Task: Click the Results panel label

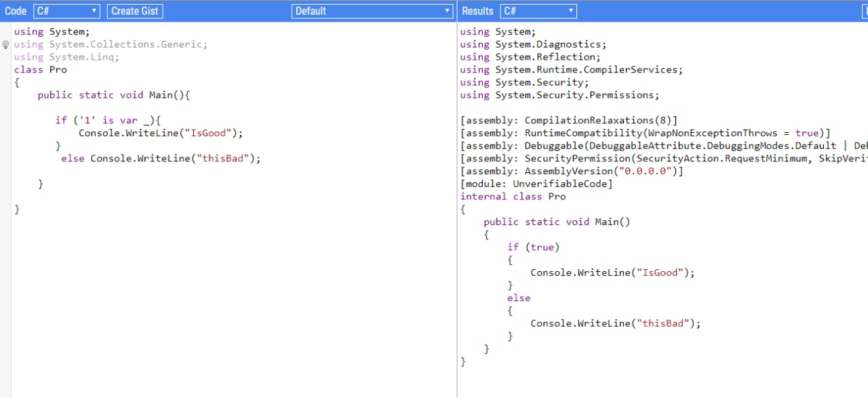Action: [477, 11]
